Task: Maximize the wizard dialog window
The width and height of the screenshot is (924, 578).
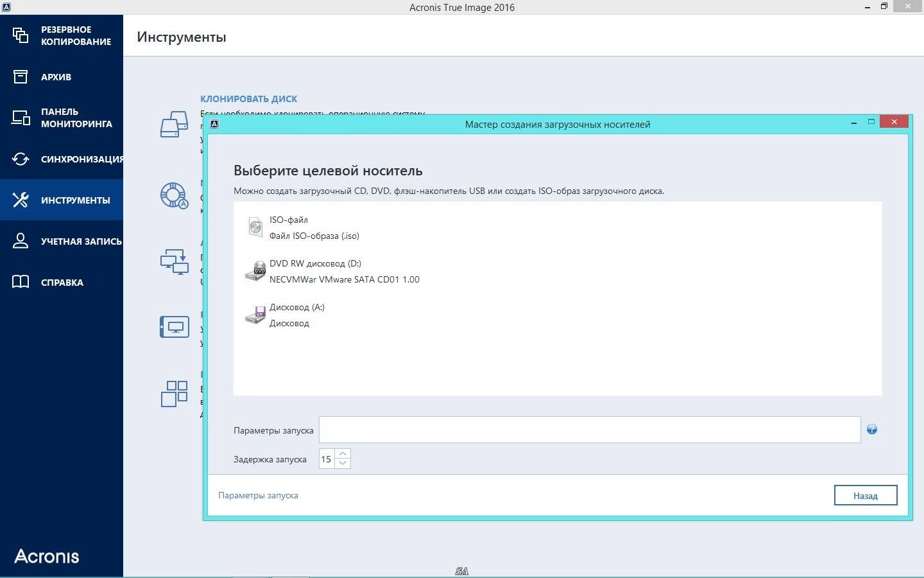Action: [871, 121]
